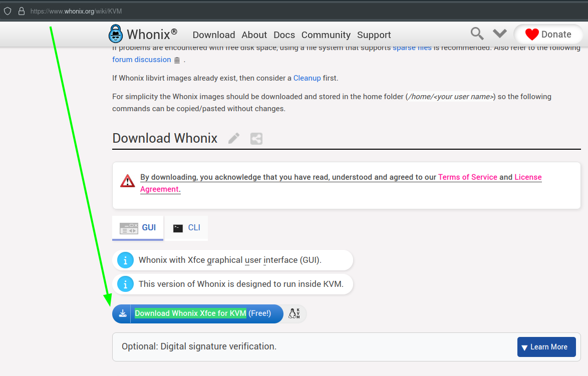Viewport: 588px width, 376px height.
Task: Click the download arrow icon on blue button
Action: [123, 314]
